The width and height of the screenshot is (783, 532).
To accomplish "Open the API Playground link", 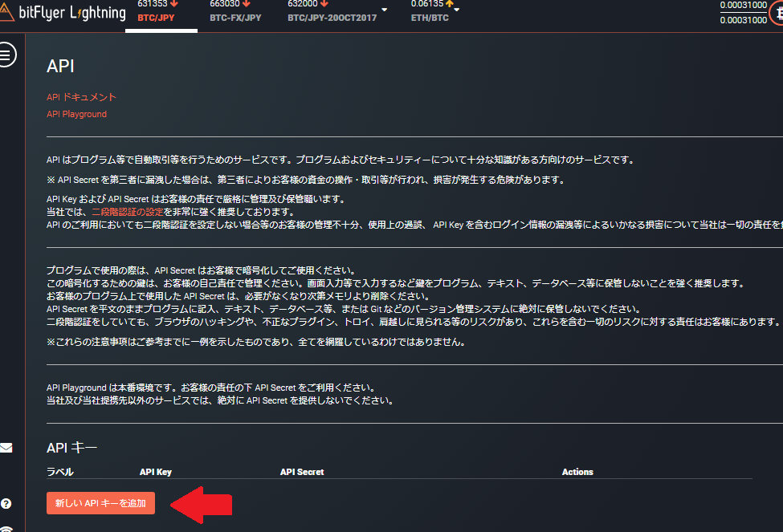I will 76,114.
